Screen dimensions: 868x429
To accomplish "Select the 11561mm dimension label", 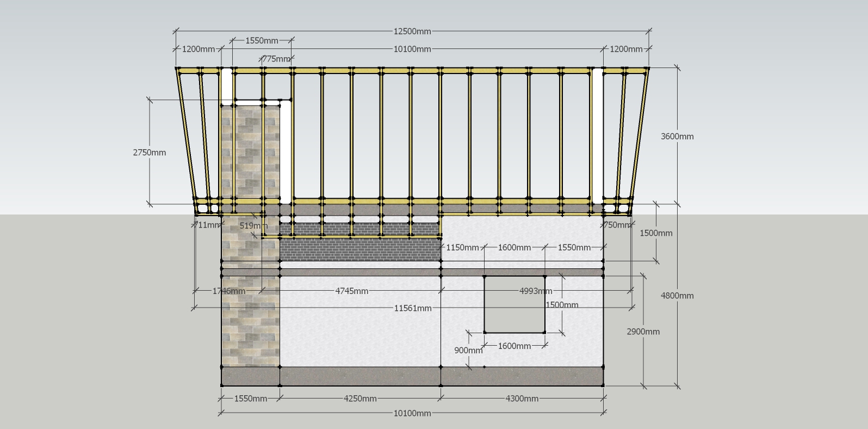I will coord(413,308).
